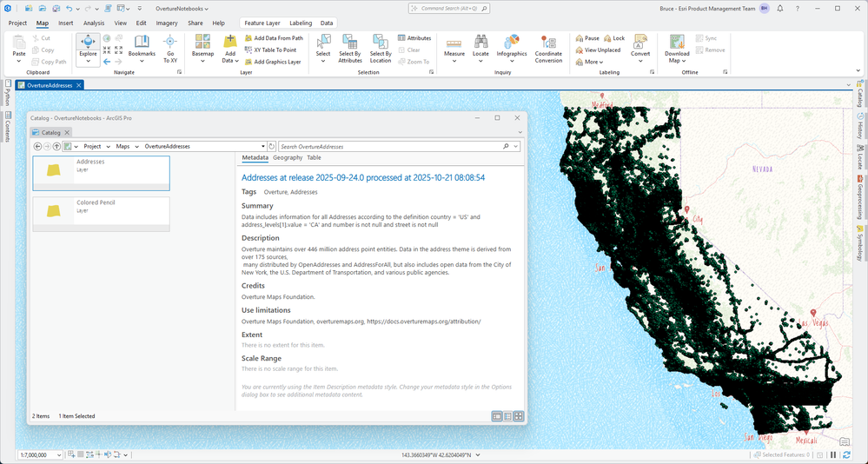Lock the labels
Image resolution: width=868 pixels, height=464 pixels.
(x=614, y=38)
